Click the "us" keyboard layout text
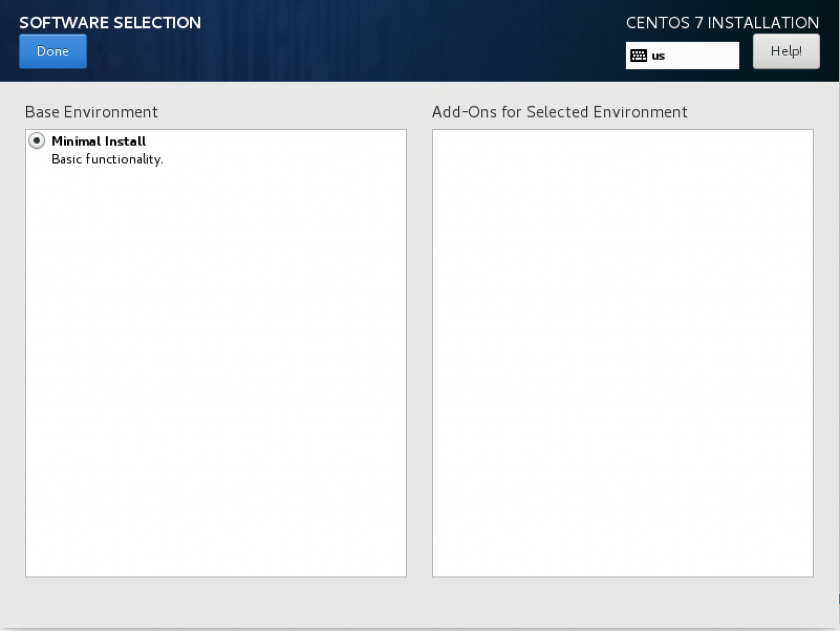Viewport: 840px width, 631px height. point(658,56)
